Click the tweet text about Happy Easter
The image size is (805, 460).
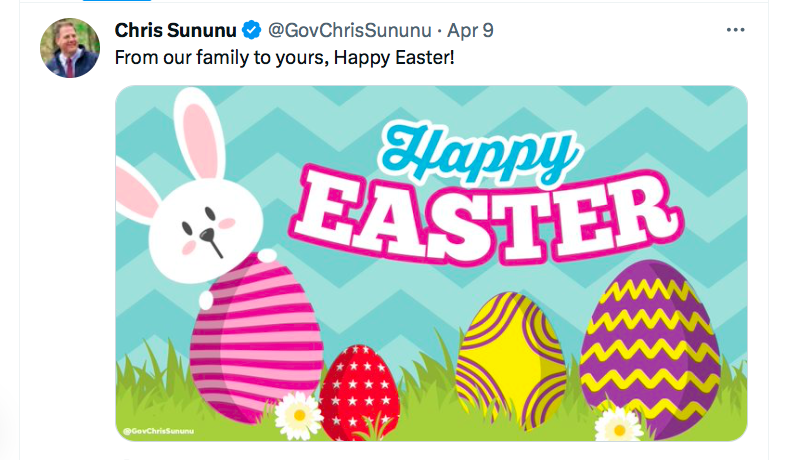[x=285, y=58]
